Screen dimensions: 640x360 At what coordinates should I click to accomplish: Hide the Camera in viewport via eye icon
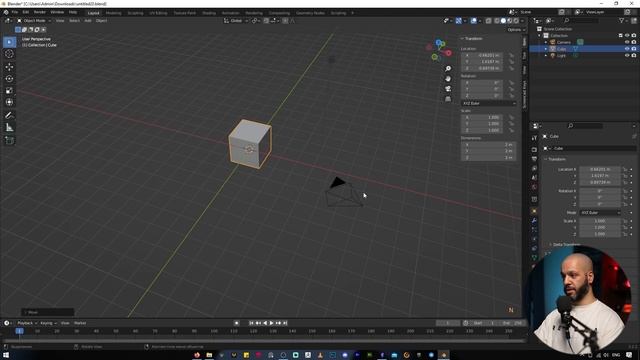pyautogui.click(x=627, y=42)
